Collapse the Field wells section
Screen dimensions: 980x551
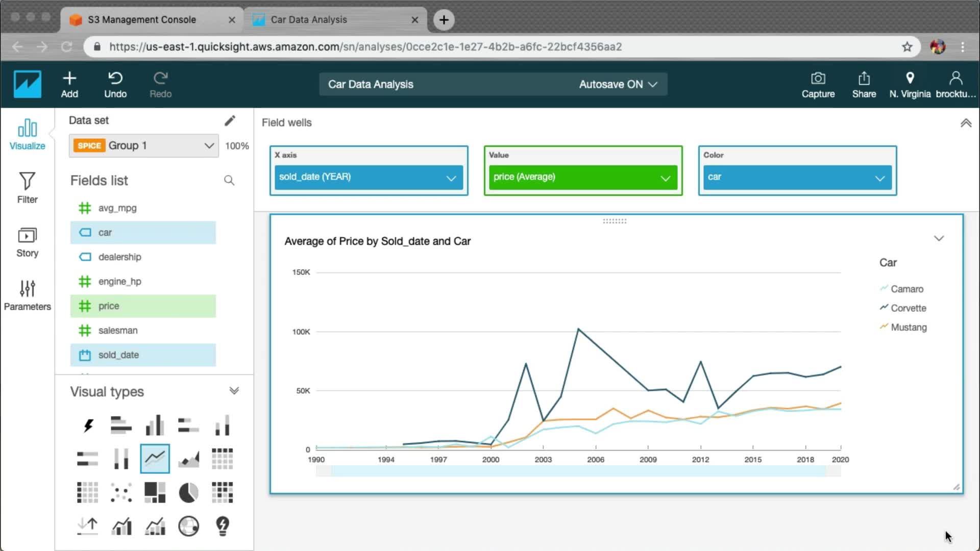coord(966,123)
